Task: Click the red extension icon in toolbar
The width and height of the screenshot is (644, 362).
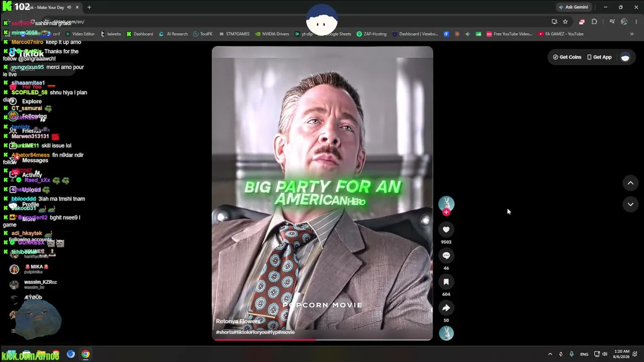Action: pyautogui.click(x=582, y=22)
